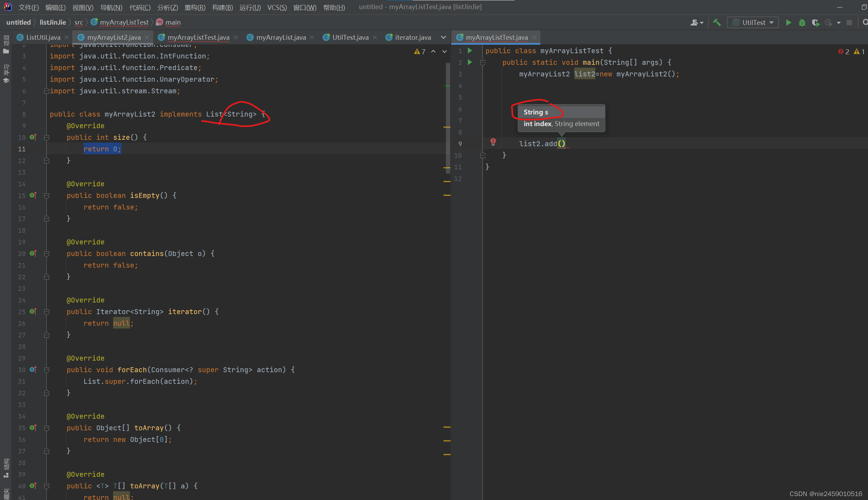Open the VCS(S) menu
The image size is (868, 500).
pyautogui.click(x=277, y=7)
